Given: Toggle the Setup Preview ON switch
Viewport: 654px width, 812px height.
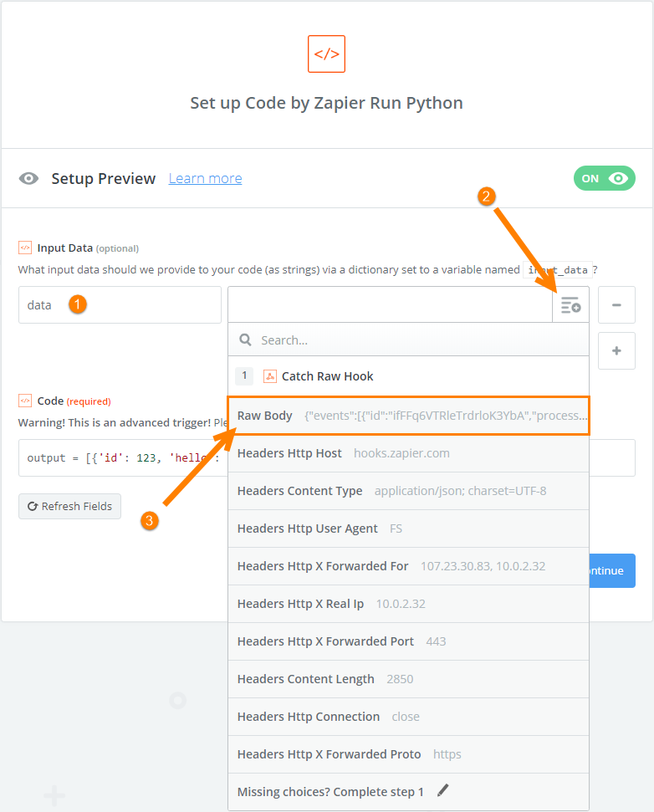Looking at the screenshot, I should [605, 178].
